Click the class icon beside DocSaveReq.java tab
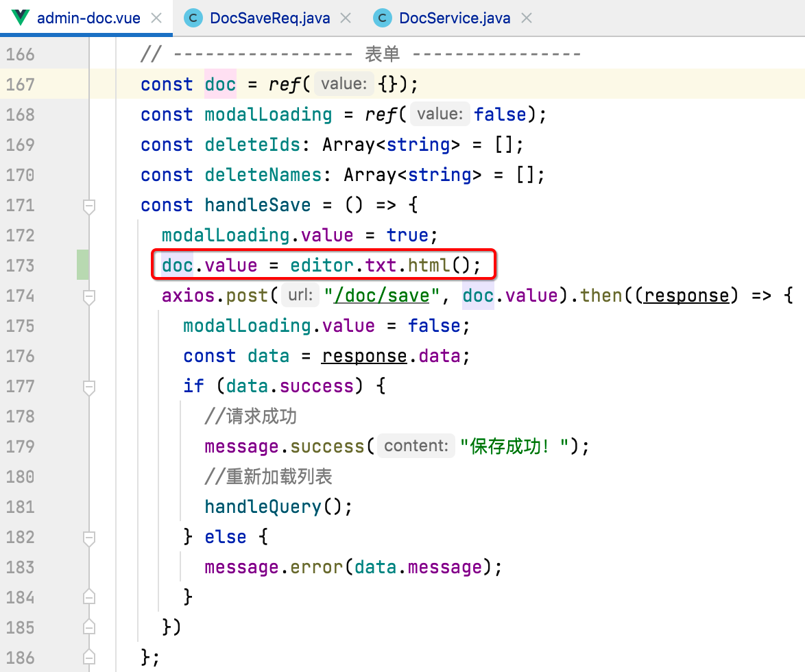The width and height of the screenshot is (805, 672). 193,18
